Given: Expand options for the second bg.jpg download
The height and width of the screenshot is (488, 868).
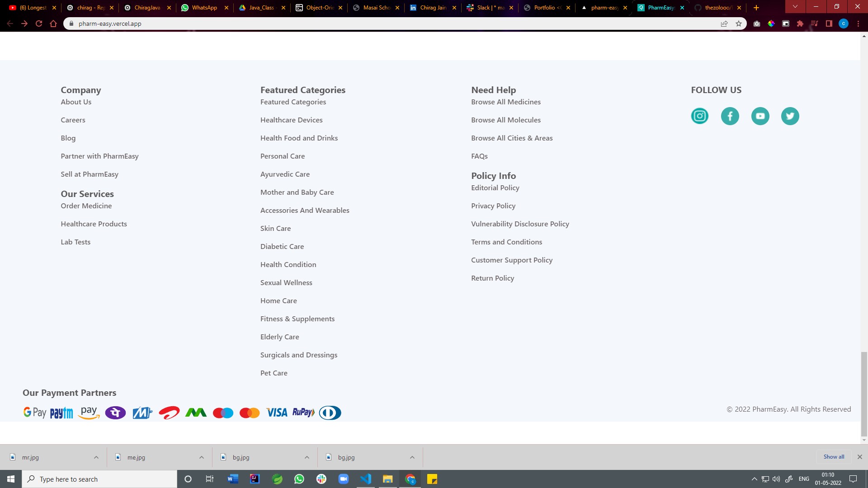Looking at the screenshot, I should 412,457.
